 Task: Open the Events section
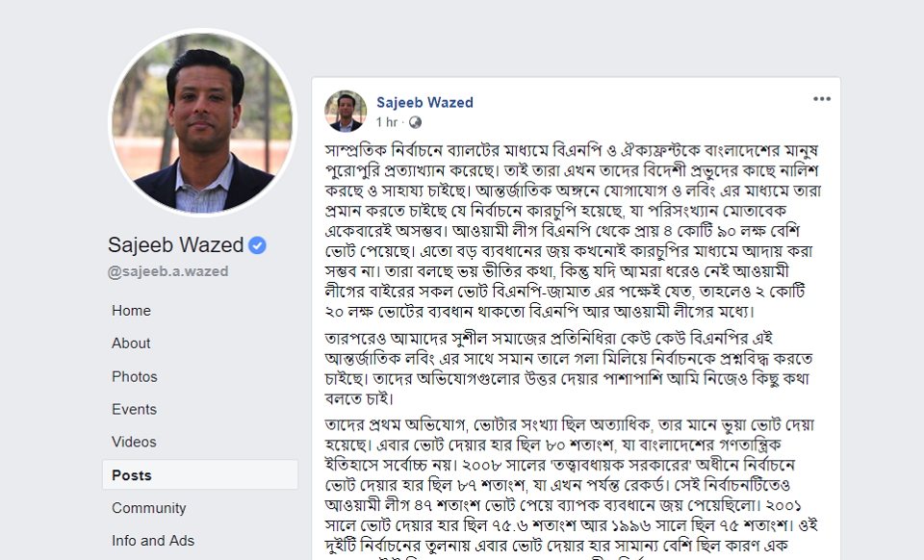pos(134,409)
